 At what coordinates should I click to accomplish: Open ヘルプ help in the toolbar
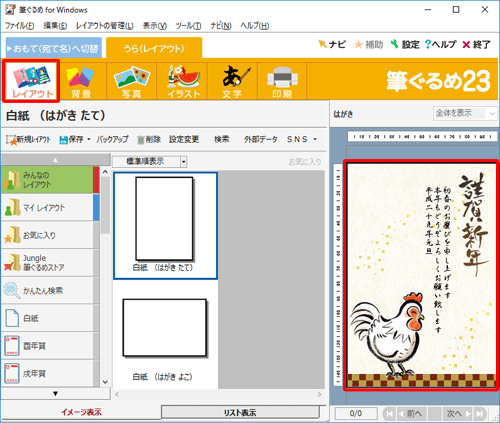[440, 44]
